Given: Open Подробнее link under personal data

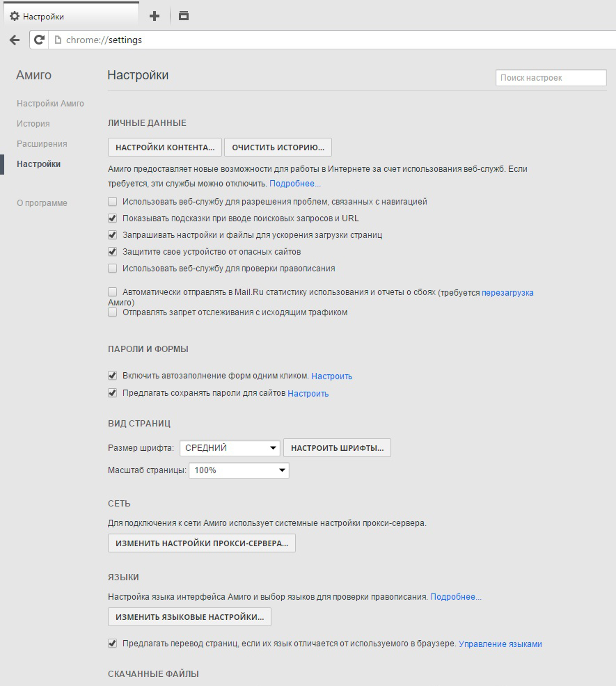Looking at the screenshot, I should coord(295,184).
